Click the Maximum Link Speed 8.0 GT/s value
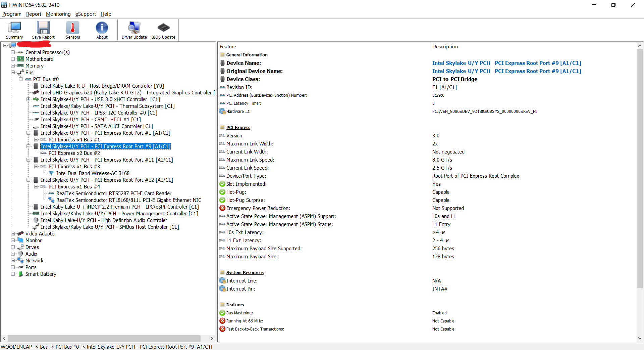644x350 pixels. point(442,160)
